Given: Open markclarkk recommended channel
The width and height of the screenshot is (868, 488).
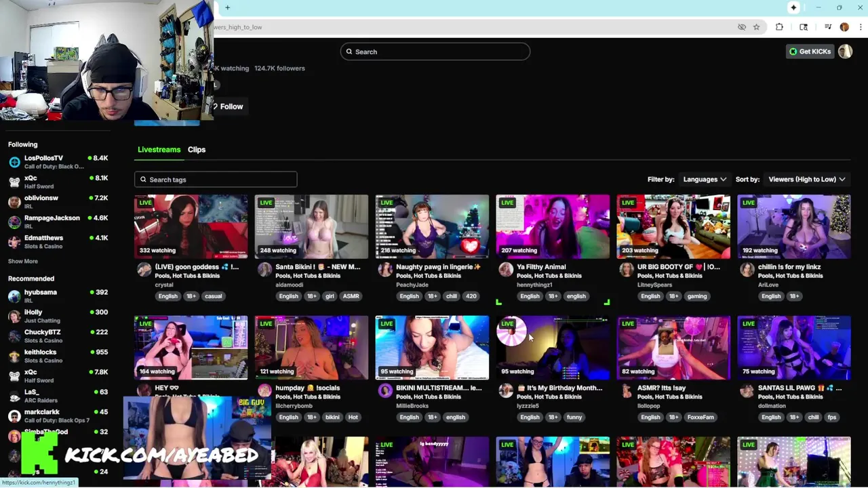Looking at the screenshot, I should (58, 416).
